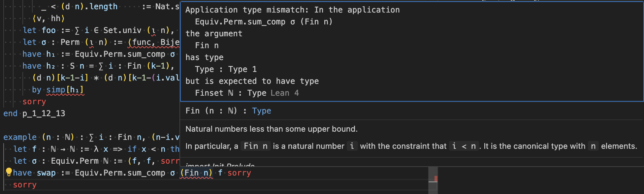Click the last sorry at the bottom
This screenshot has height=194, width=644.
coord(25,185)
